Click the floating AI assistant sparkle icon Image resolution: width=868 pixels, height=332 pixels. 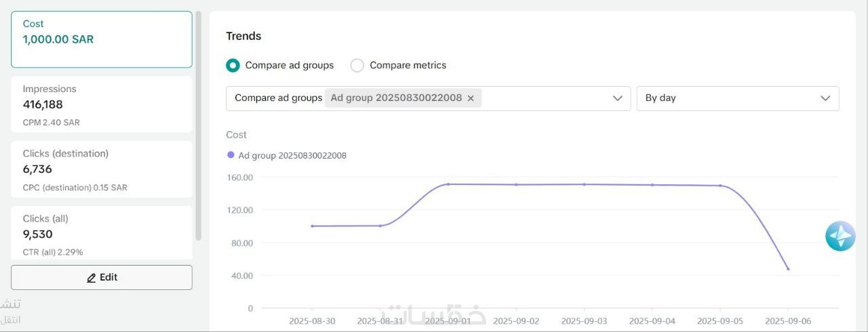(840, 236)
